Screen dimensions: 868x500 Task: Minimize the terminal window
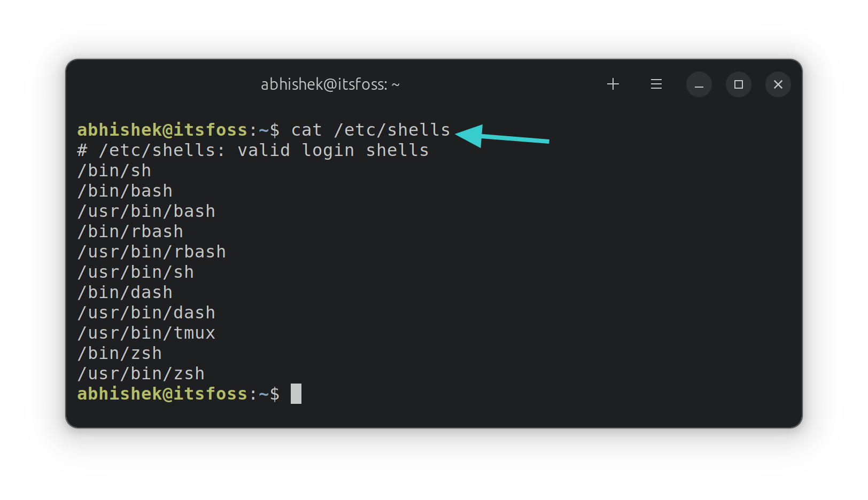click(699, 84)
